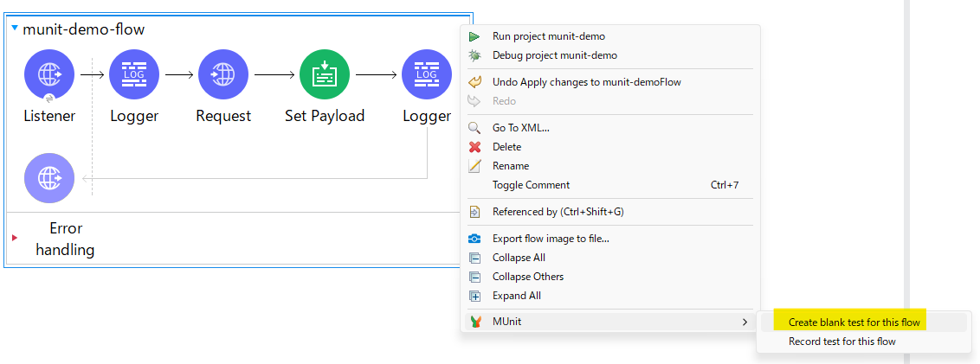This screenshot has width=980, height=364.
Task: Choose Delete from context menu
Action: click(x=610, y=147)
